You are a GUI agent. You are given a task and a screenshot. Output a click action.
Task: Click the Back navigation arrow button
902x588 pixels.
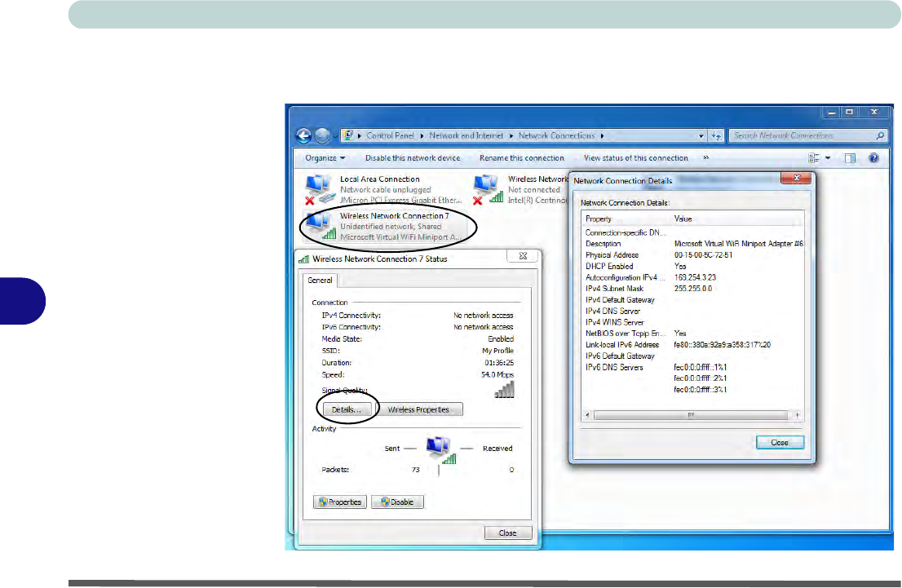click(x=303, y=136)
